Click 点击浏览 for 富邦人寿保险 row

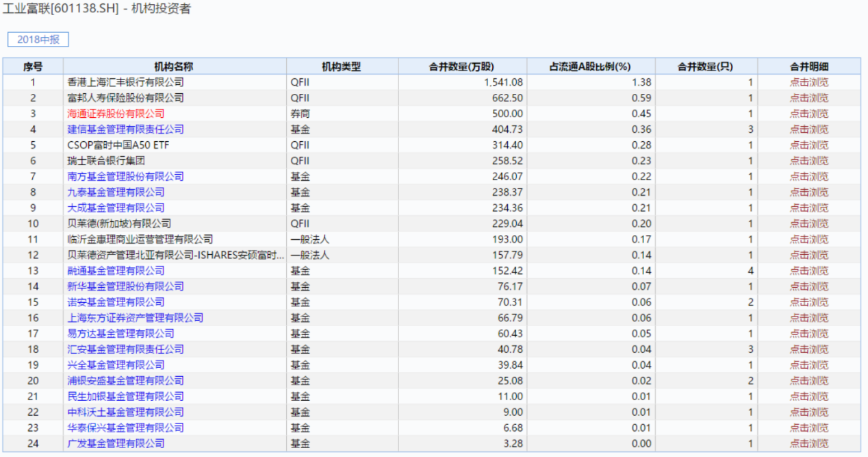coord(809,98)
